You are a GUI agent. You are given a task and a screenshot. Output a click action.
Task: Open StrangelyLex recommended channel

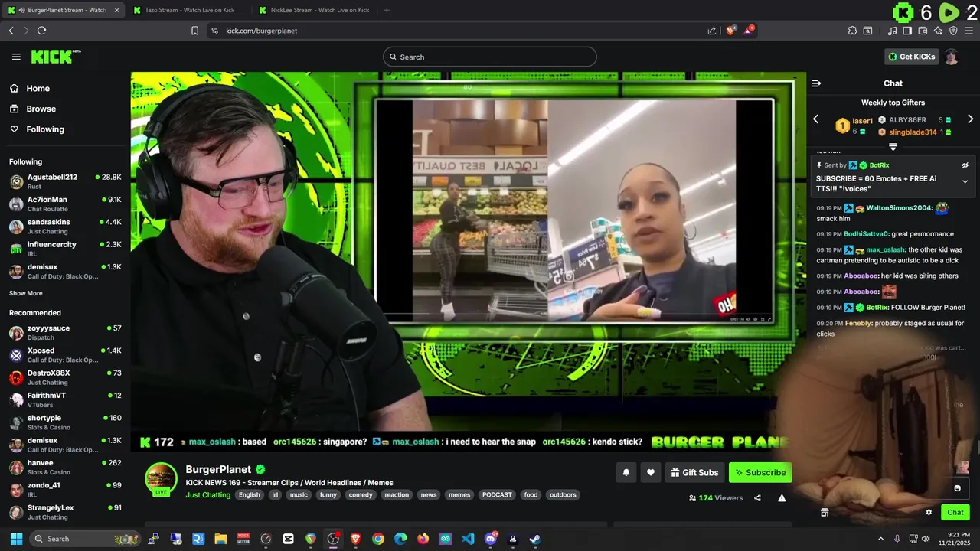(65, 512)
